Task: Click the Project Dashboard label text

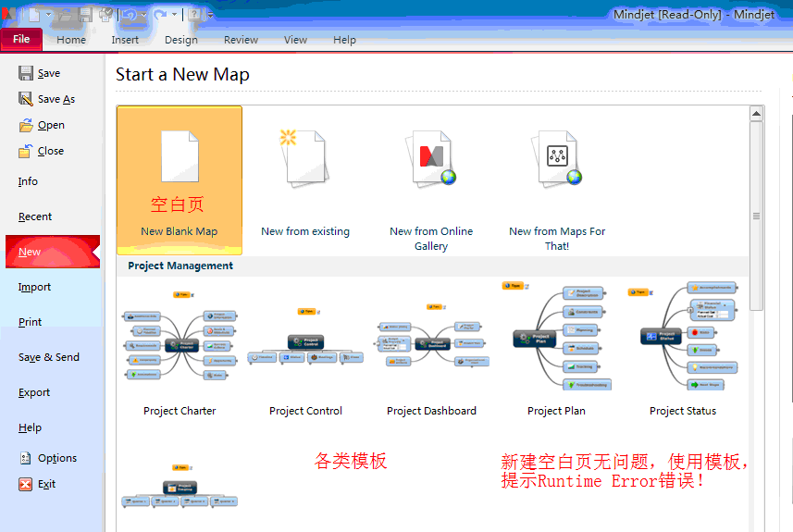Action: click(x=431, y=411)
